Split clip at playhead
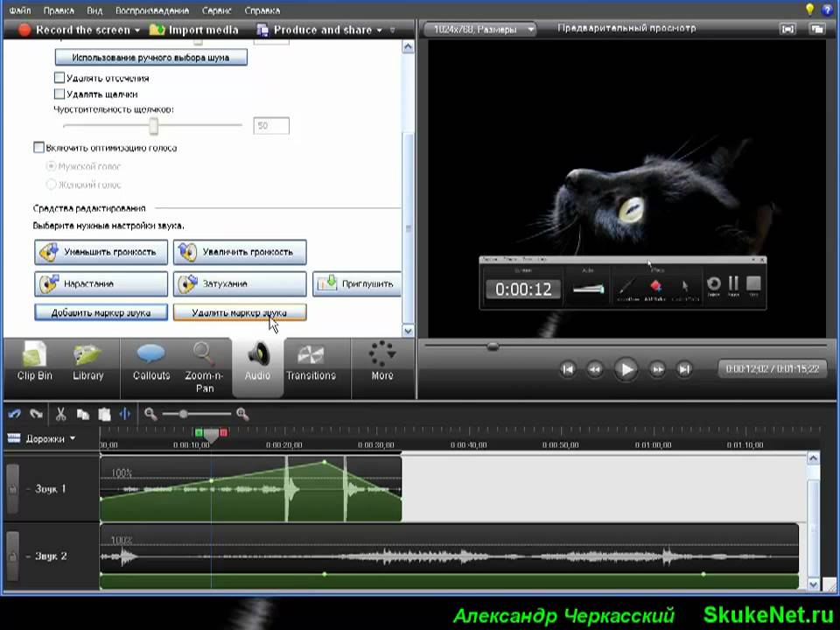 (125, 414)
